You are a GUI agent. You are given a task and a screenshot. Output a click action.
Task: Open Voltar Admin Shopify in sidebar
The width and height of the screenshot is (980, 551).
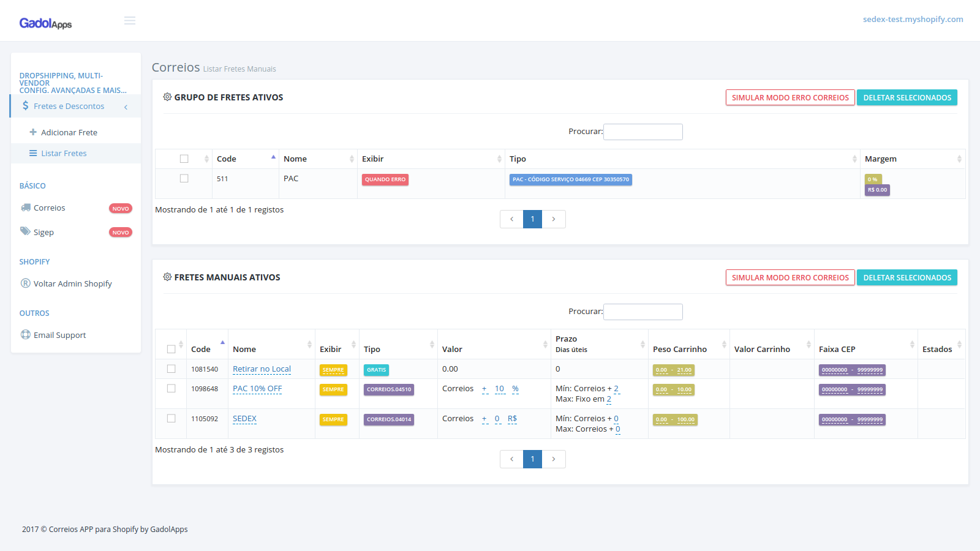coord(72,284)
